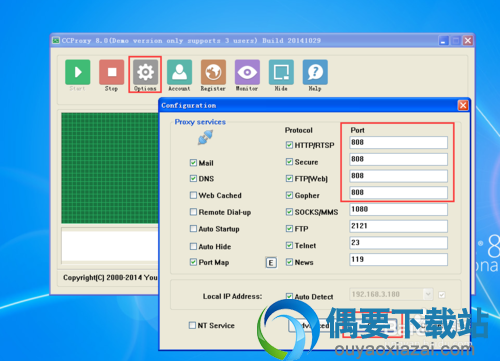Image resolution: width=500 pixels, height=361 pixels.
Task: Click the Configuration dialog title text
Action: tap(189, 105)
